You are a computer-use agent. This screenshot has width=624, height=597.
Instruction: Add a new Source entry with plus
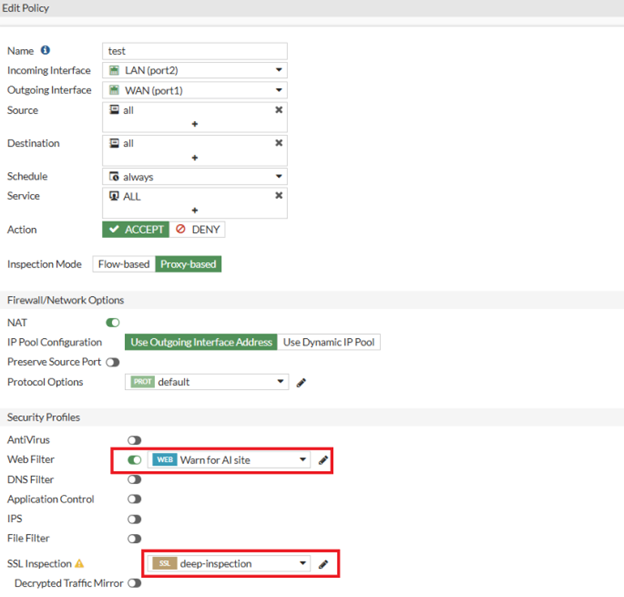tap(195, 124)
